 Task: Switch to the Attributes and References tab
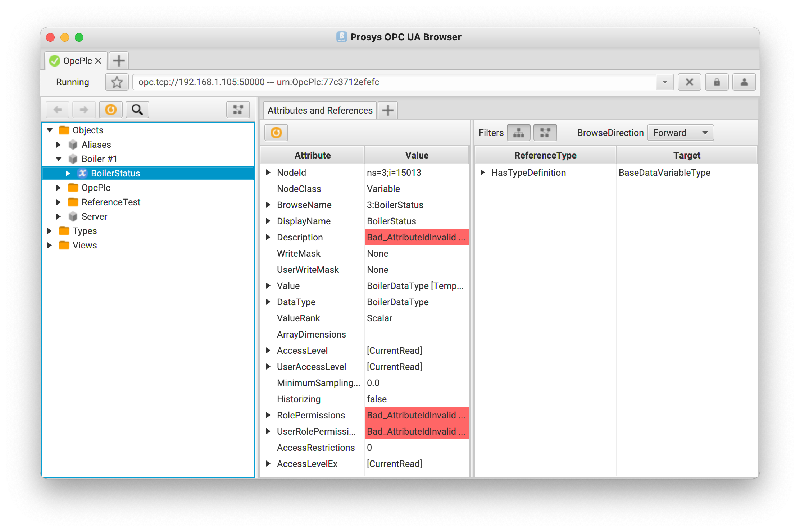click(320, 110)
